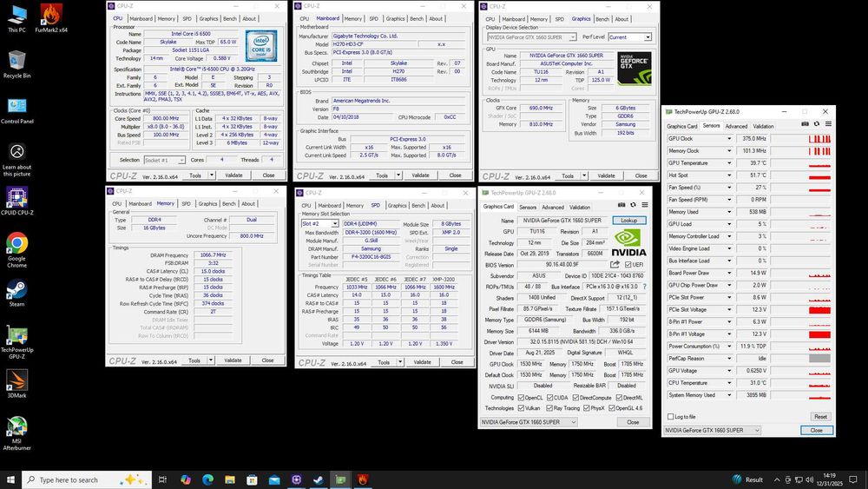The image size is (868, 489).
Task: Open Task View from the taskbar
Action: pos(162,479)
